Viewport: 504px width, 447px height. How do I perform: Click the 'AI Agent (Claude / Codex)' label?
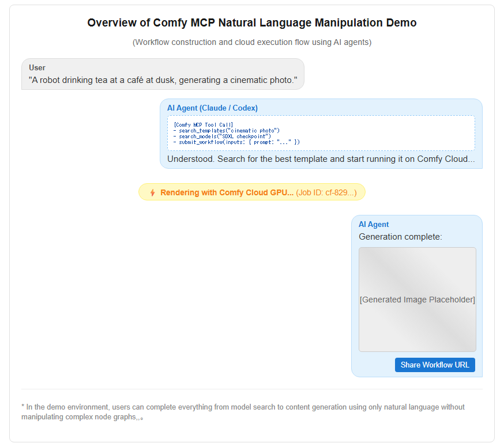(212, 108)
